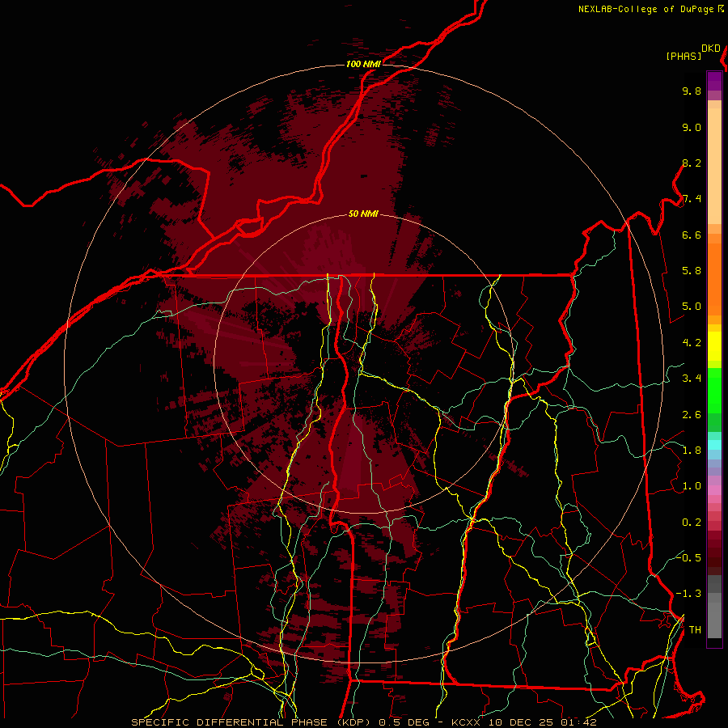Select the 100 NMI range ring label
Image resolution: width=728 pixels, height=728 pixels.
point(363,64)
